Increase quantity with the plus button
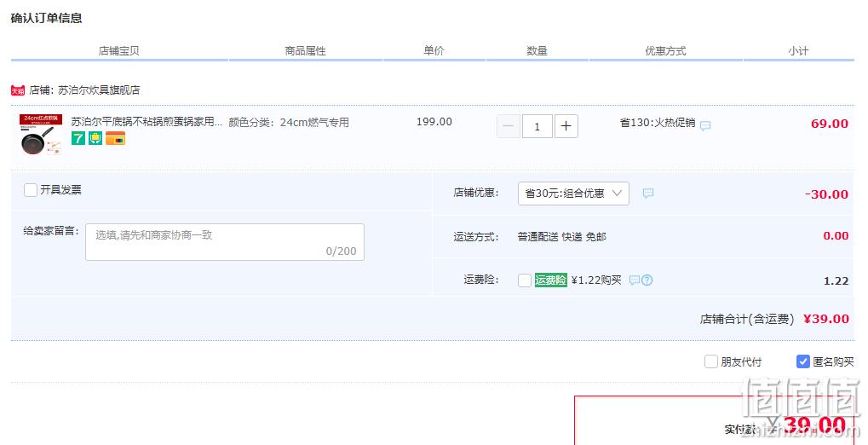 (566, 126)
